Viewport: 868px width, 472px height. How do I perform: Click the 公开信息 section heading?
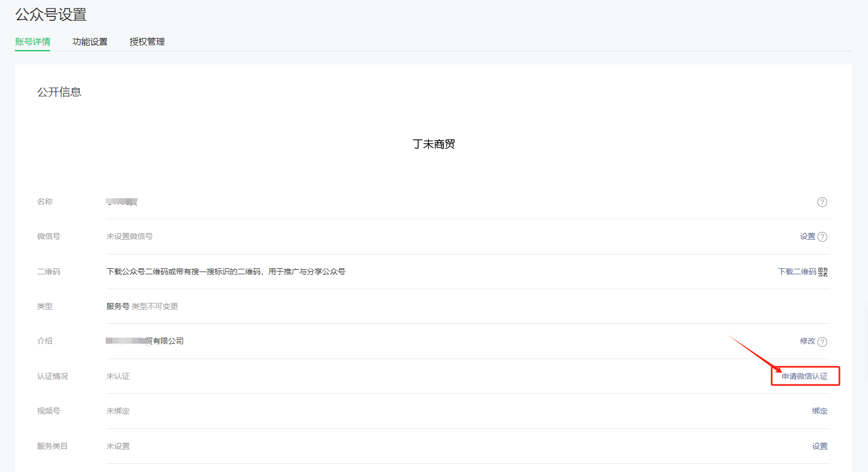pos(59,92)
